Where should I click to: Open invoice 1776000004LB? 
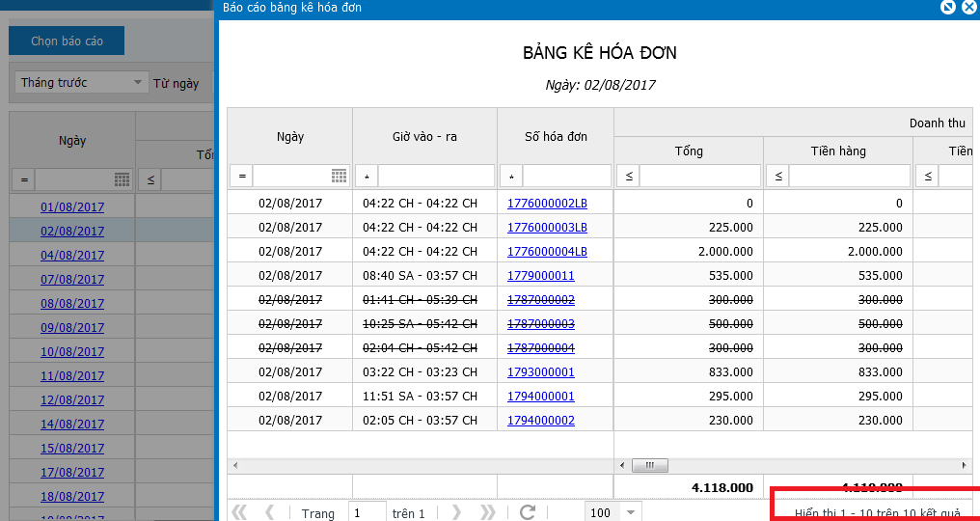547,252
